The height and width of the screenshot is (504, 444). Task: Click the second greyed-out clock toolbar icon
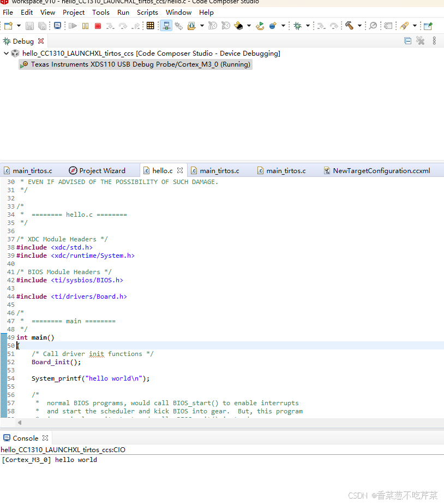(226, 26)
